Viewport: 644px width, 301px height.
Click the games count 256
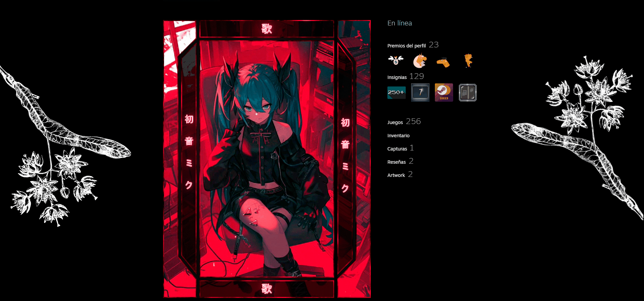click(413, 121)
